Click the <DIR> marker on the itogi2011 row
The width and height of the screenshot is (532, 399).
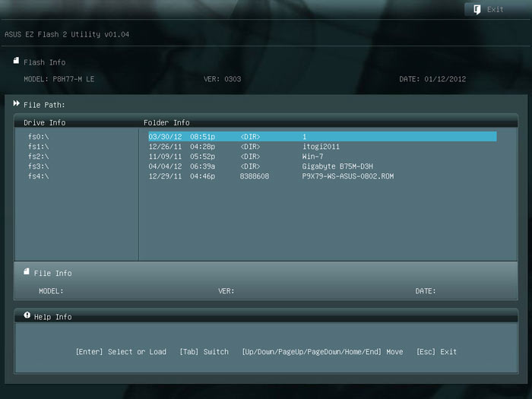click(250, 147)
